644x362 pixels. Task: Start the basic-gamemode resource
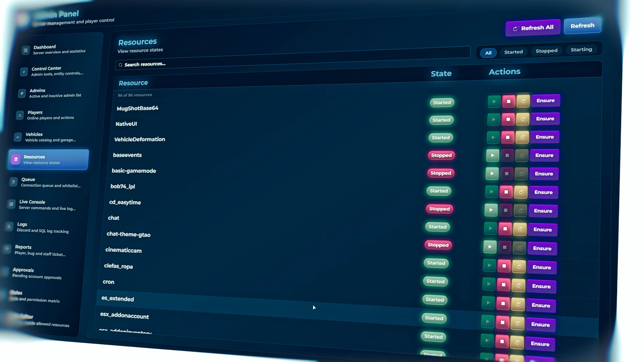[x=492, y=173]
